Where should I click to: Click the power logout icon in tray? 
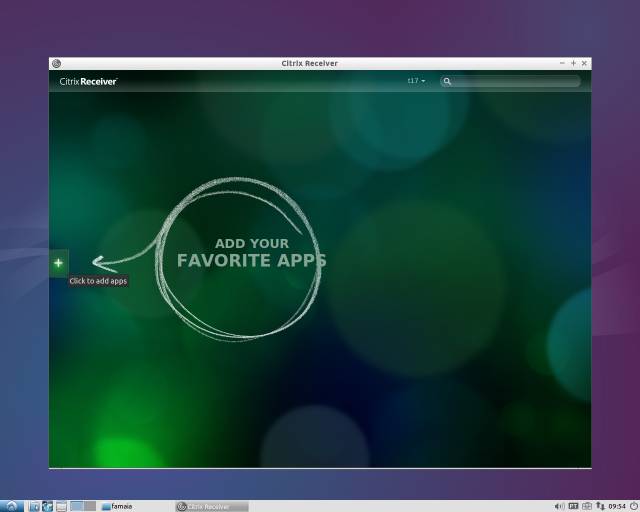click(x=633, y=506)
